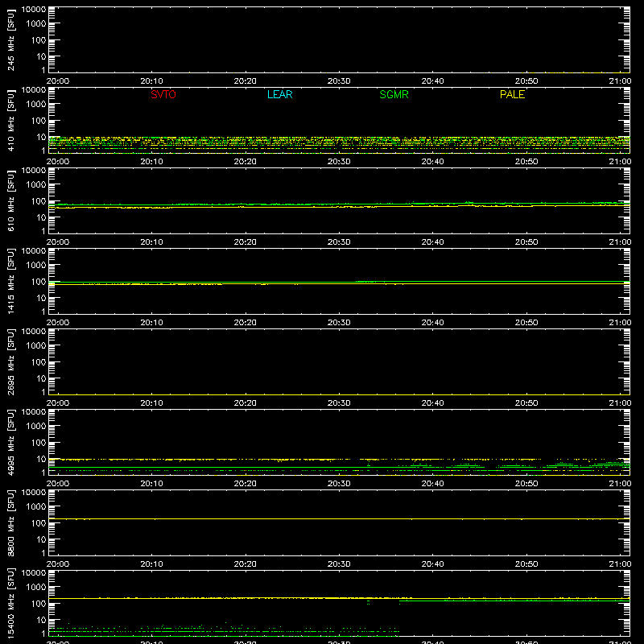Click 20:10 time label of 2695 MHz panel
This screenshot has width=644, height=644.
[151, 403]
